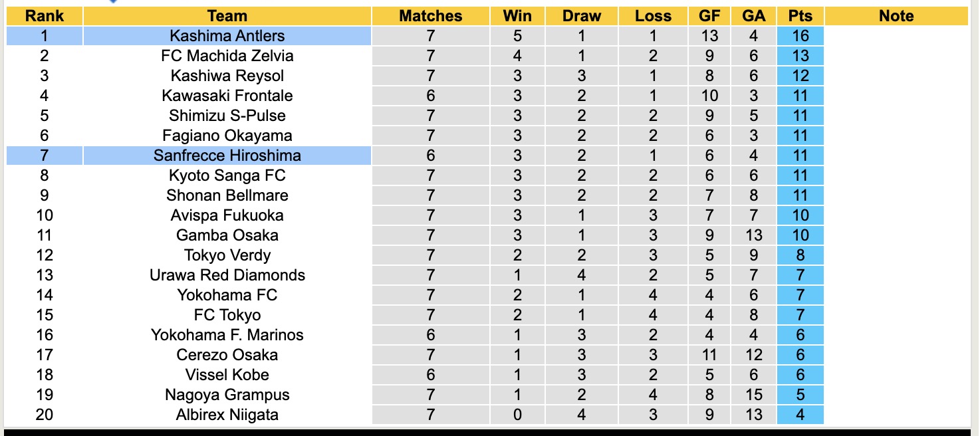Select Kashiwa Reysol in the table
Screen dimensions: 980x436
227,76
